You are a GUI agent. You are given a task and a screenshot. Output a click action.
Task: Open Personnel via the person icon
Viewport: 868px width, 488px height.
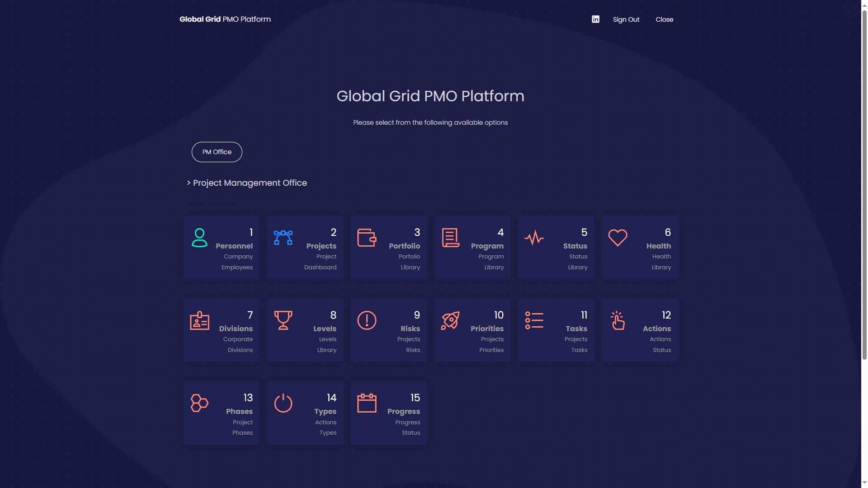coord(199,238)
